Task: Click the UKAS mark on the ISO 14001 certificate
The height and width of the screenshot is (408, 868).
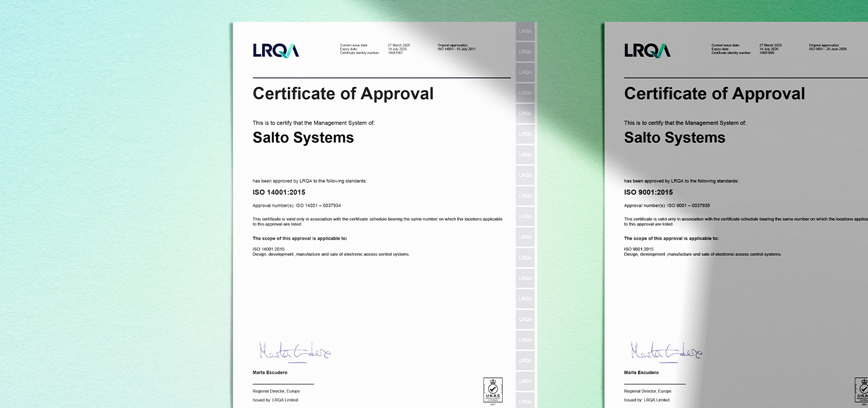Action: pos(493,391)
